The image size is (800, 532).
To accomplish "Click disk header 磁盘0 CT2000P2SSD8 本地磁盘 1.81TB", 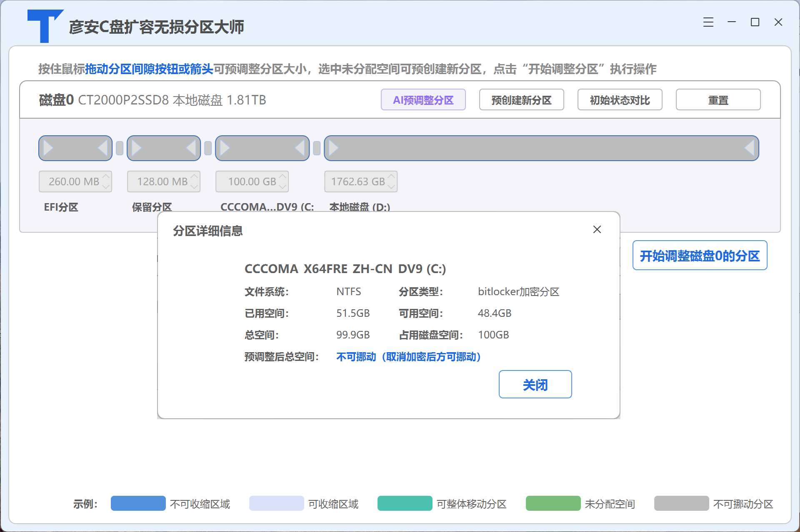I will [x=152, y=100].
